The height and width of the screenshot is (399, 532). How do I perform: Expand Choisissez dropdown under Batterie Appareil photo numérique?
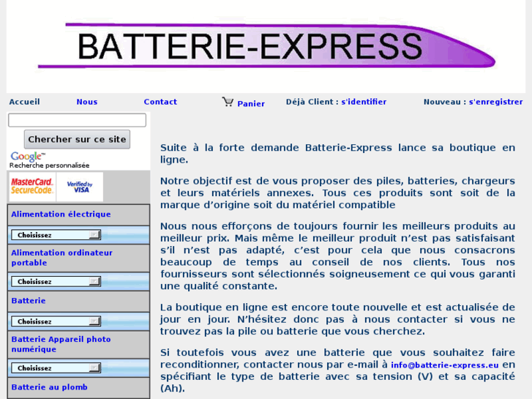click(x=56, y=368)
